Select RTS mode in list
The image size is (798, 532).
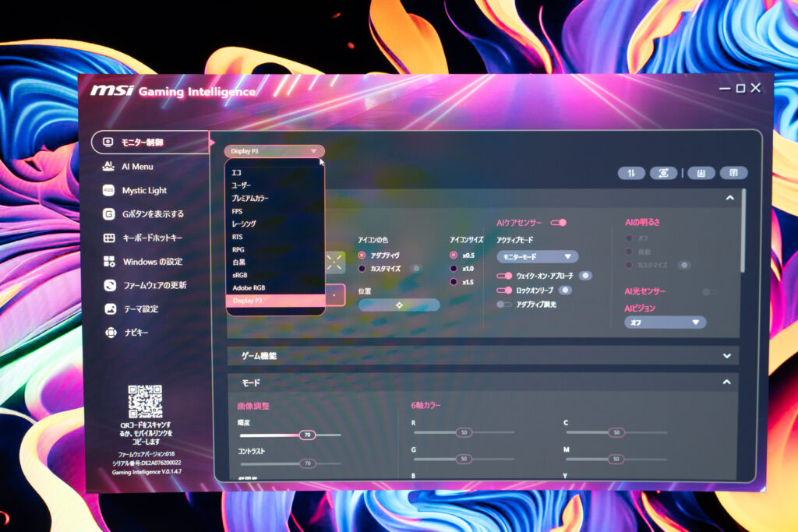(x=275, y=237)
